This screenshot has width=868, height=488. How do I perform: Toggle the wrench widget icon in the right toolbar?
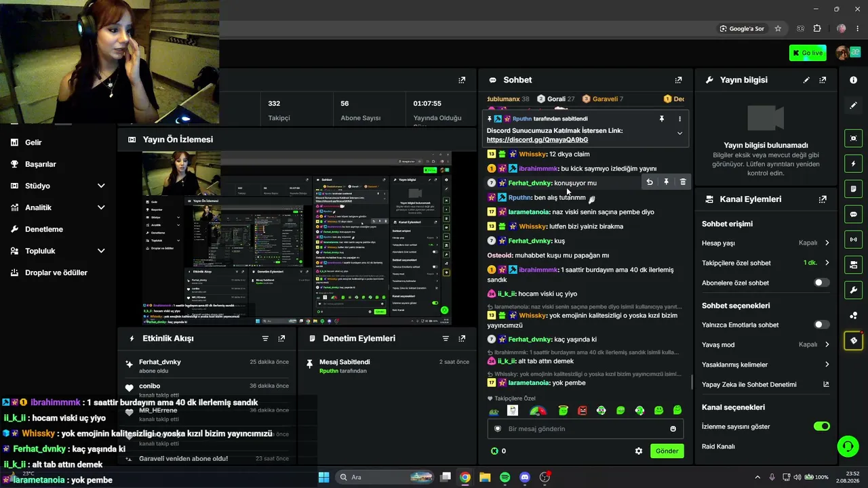coord(853,290)
